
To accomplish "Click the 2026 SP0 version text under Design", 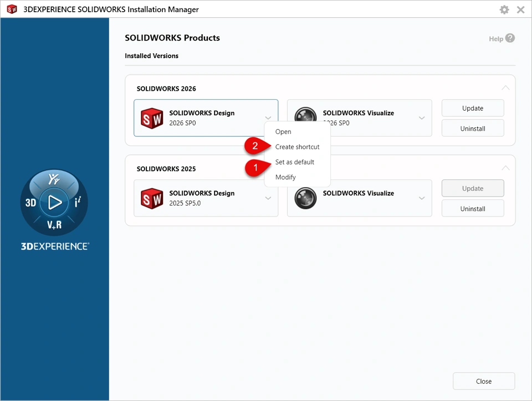I will [182, 123].
